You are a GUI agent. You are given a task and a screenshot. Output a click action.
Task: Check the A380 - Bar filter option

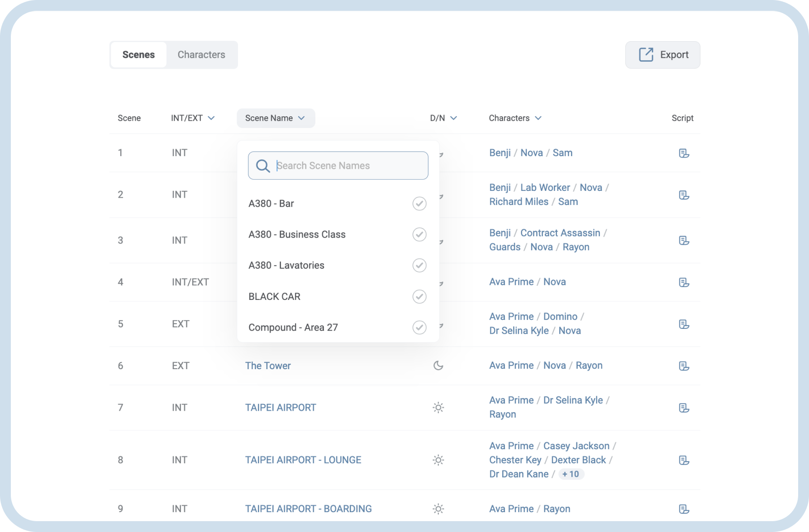tap(419, 204)
